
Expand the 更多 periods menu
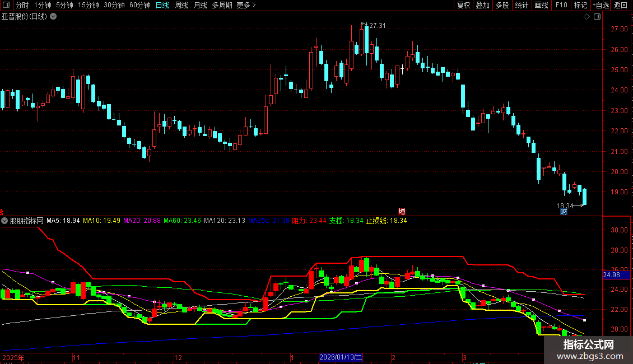[246, 5]
